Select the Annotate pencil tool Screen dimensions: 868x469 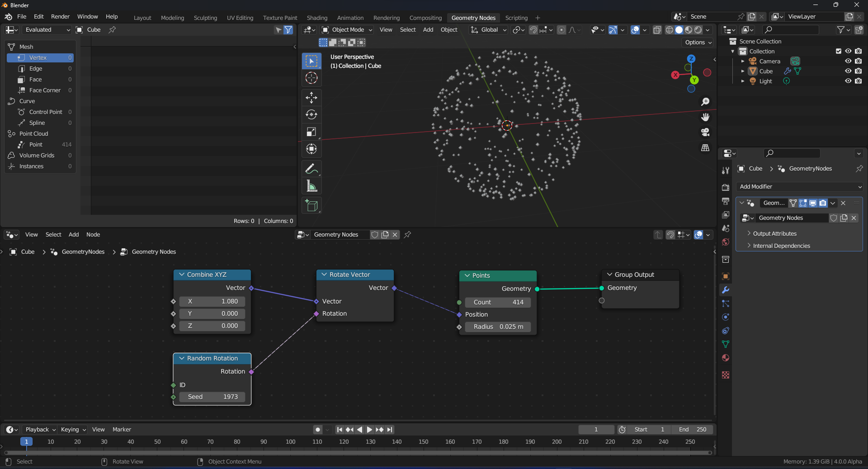pos(311,169)
